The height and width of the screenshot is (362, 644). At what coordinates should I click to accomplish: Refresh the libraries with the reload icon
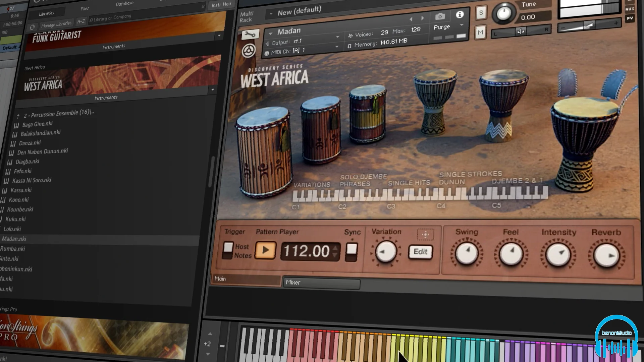(x=32, y=27)
